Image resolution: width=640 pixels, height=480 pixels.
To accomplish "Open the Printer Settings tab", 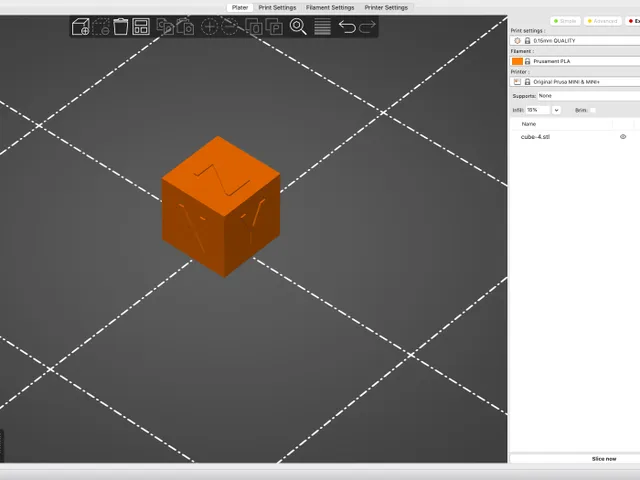I will pos(386,7).
